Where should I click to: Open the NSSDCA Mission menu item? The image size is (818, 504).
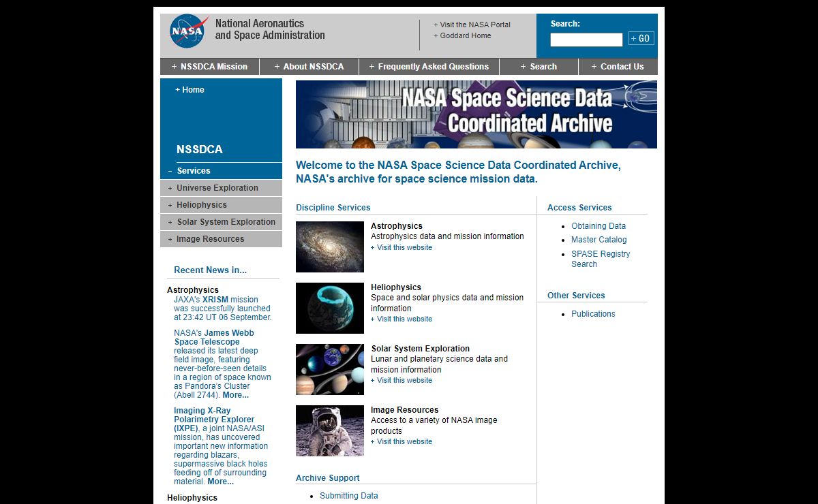210,67
